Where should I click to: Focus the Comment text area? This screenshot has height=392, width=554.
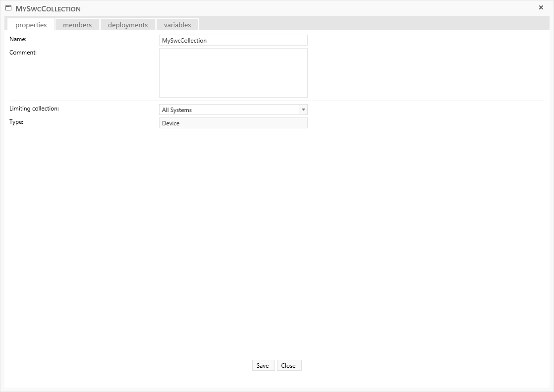233,72
